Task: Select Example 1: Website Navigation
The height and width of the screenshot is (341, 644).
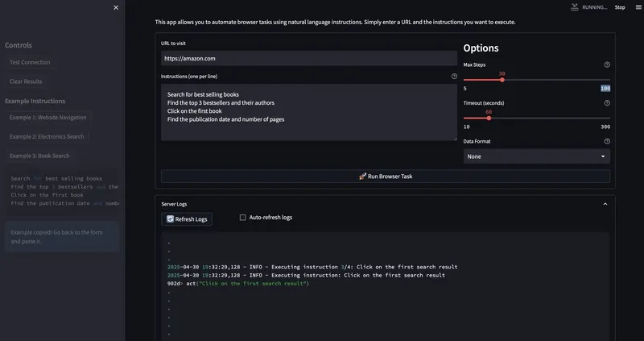Action: point(47,118)
